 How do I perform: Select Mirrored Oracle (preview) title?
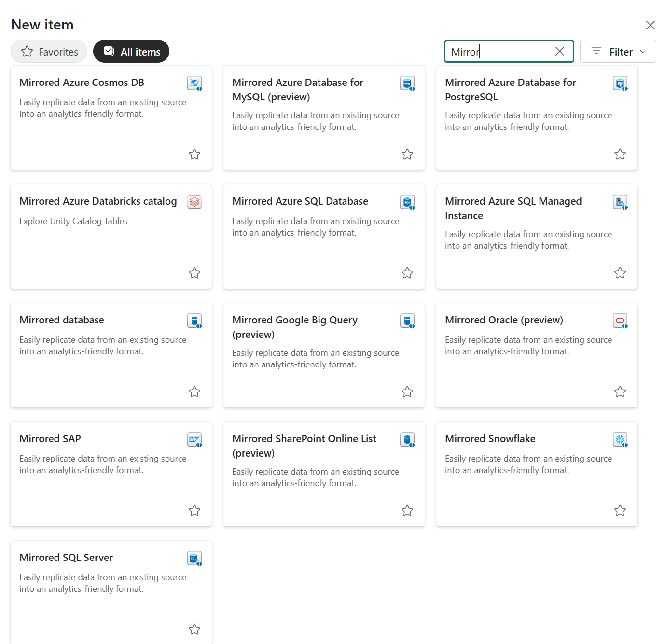504,320
